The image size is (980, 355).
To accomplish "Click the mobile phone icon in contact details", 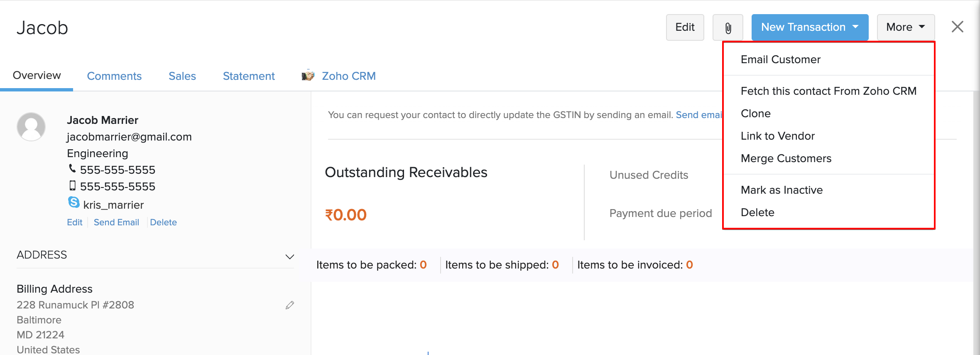I will 73,186.
